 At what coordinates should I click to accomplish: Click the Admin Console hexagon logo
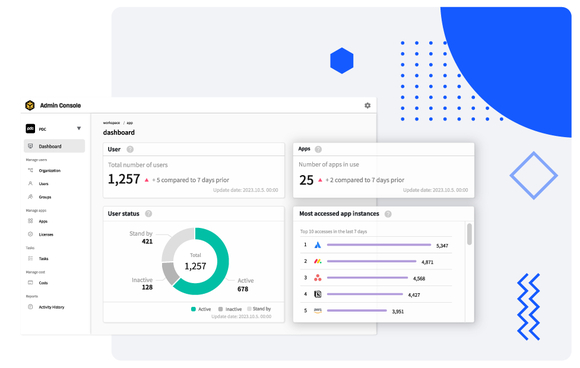tap(30, 105)
